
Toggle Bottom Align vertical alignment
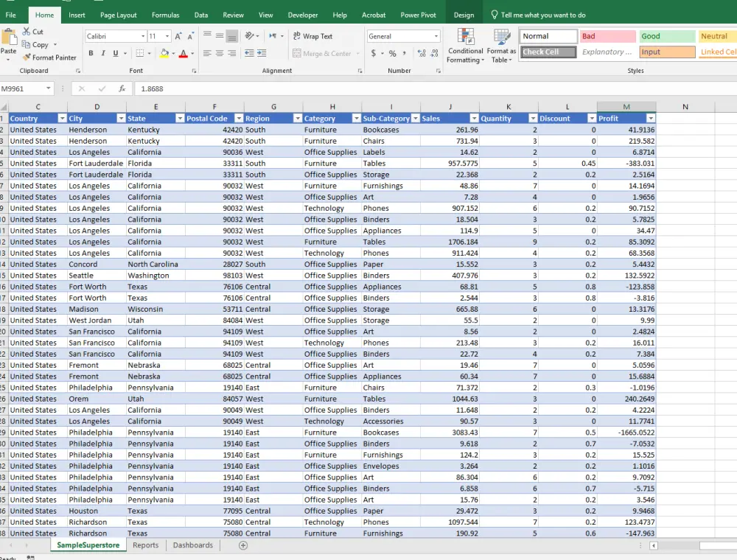click(231, 35)
